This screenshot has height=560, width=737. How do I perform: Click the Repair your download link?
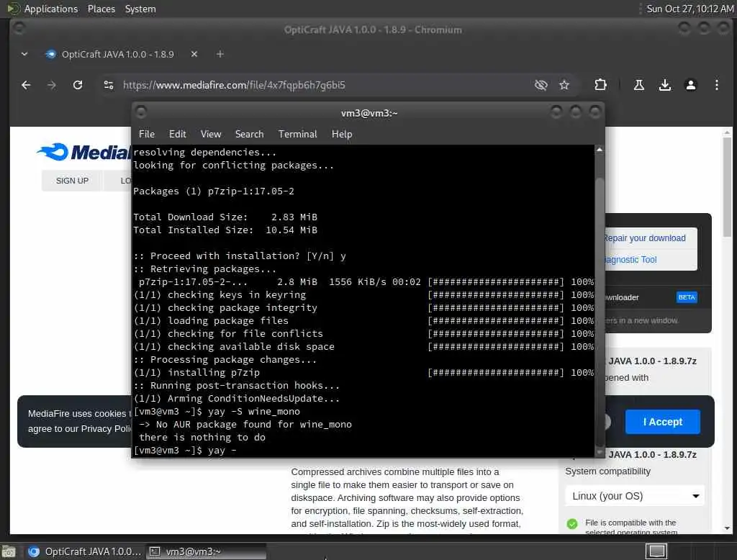(x=645, y=238)
